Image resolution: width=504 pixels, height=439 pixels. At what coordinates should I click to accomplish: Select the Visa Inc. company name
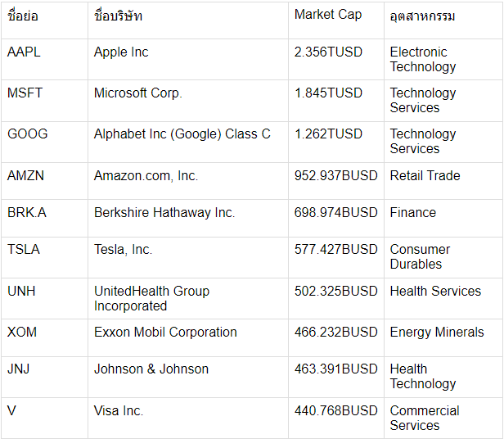119,411
